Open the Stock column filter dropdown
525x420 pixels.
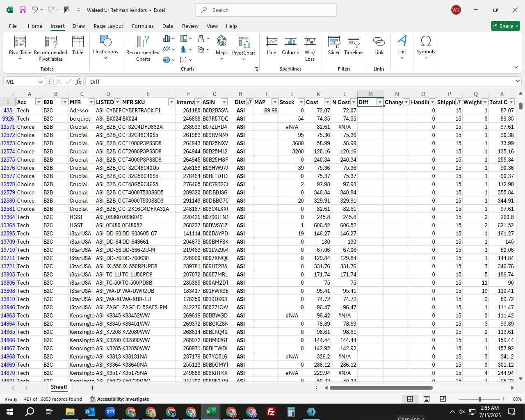click(301, 102)
